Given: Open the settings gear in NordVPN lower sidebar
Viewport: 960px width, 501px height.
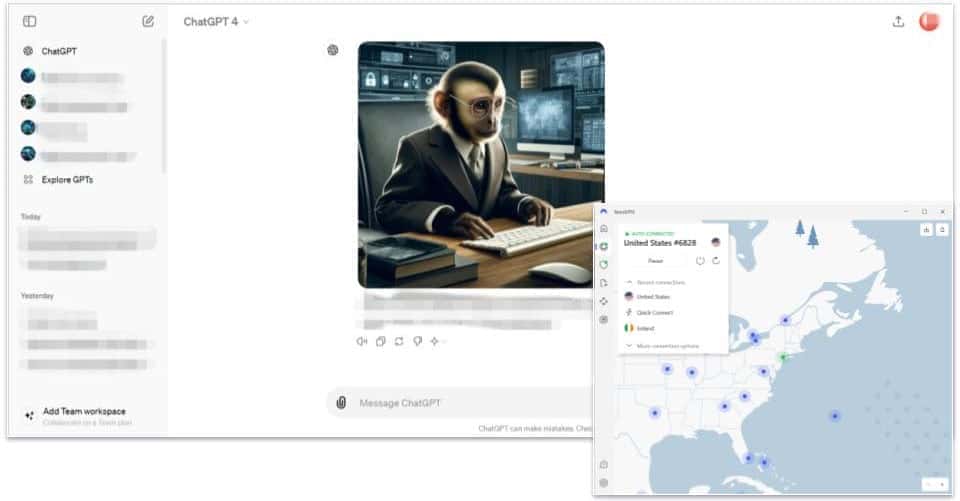Looking at the screenshot, I should point(604,483).
